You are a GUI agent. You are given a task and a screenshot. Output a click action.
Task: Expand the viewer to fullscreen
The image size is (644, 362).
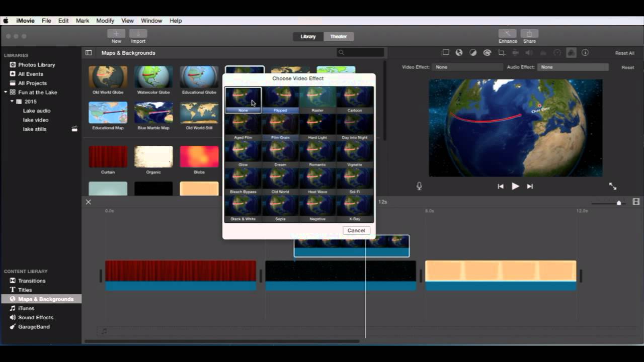tap(613, 186)
